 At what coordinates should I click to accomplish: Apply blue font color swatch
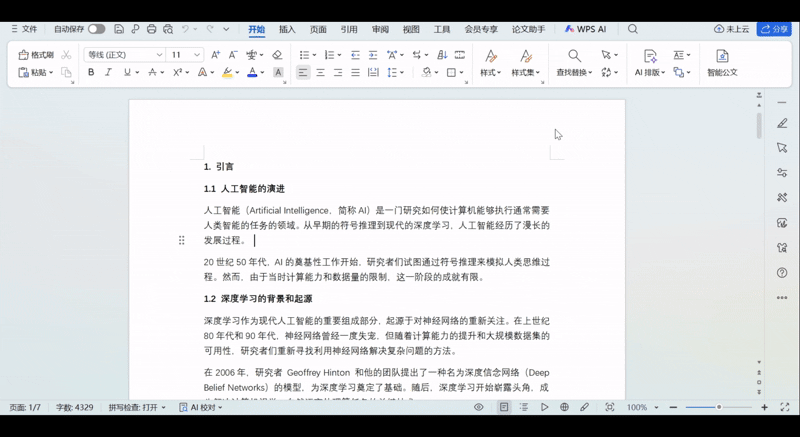point(252,72)
